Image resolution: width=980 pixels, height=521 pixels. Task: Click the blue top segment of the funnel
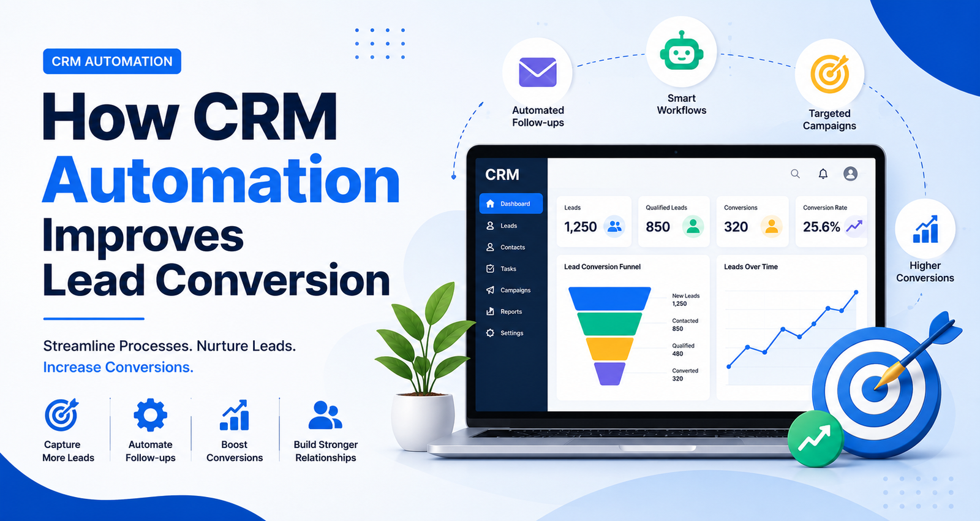609,299
